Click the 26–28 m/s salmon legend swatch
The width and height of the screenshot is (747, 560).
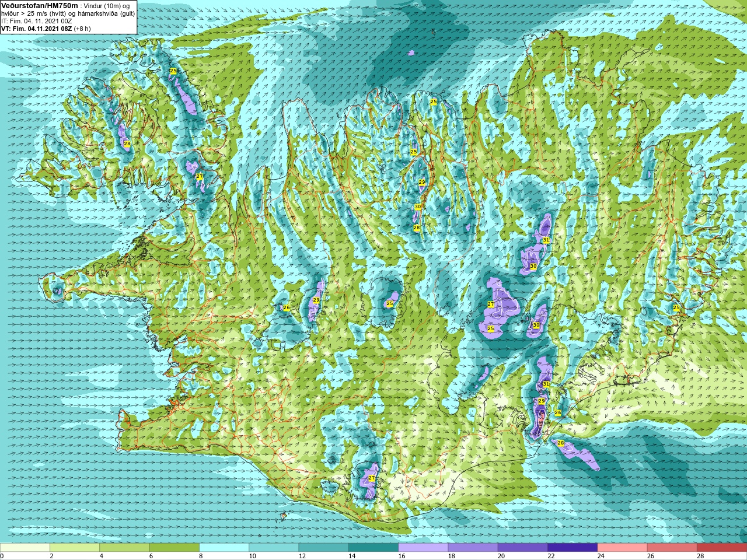[672, 548]
